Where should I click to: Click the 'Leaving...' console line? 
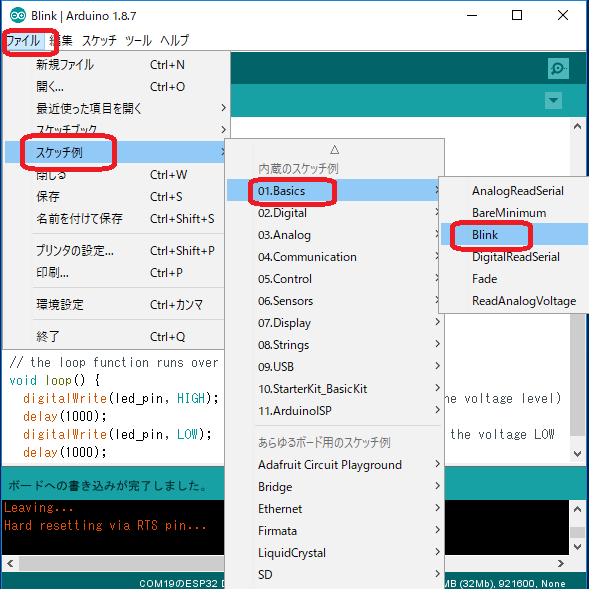coord(39,507)
